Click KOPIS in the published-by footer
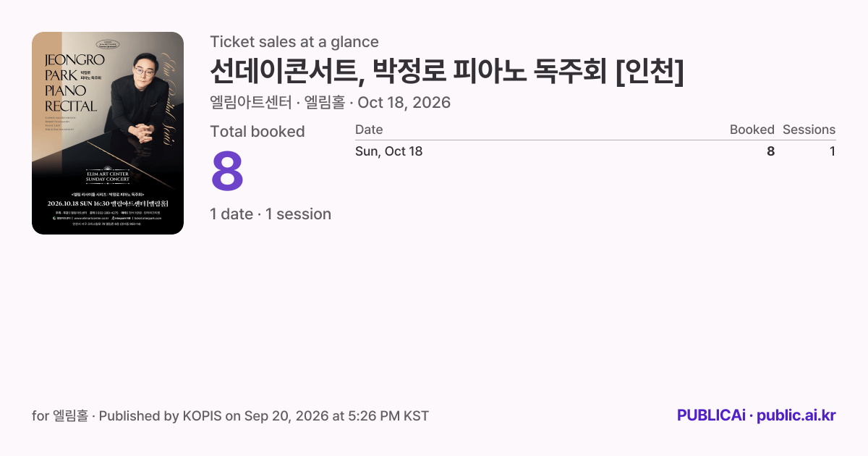 [x=202, y=416]
